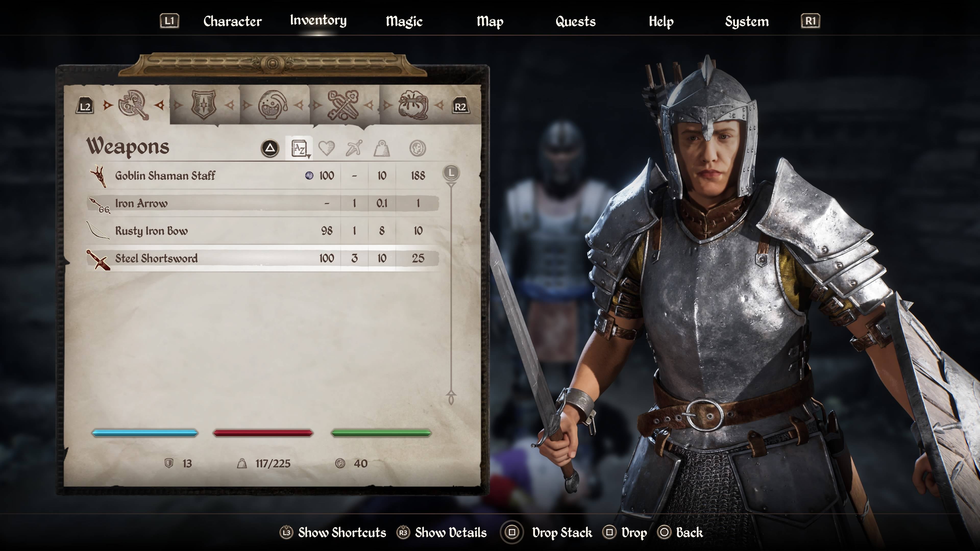Toggle alphabetical A-Z sort order

[299, 148]
